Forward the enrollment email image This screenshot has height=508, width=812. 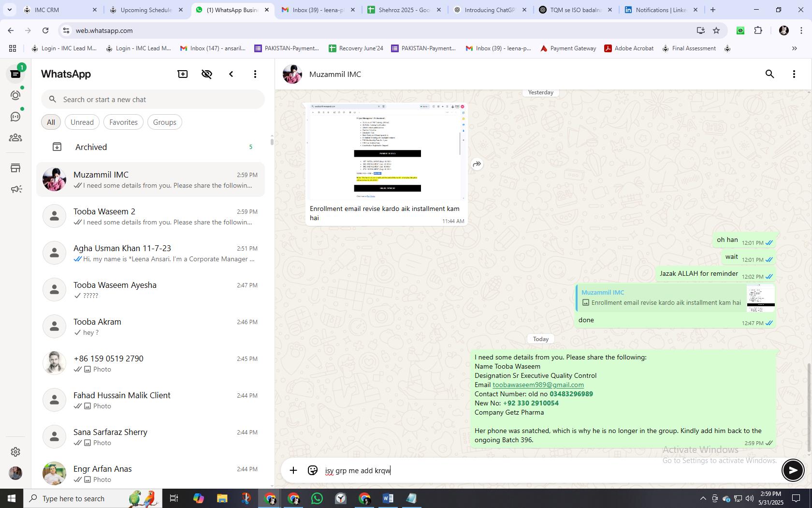477,164
